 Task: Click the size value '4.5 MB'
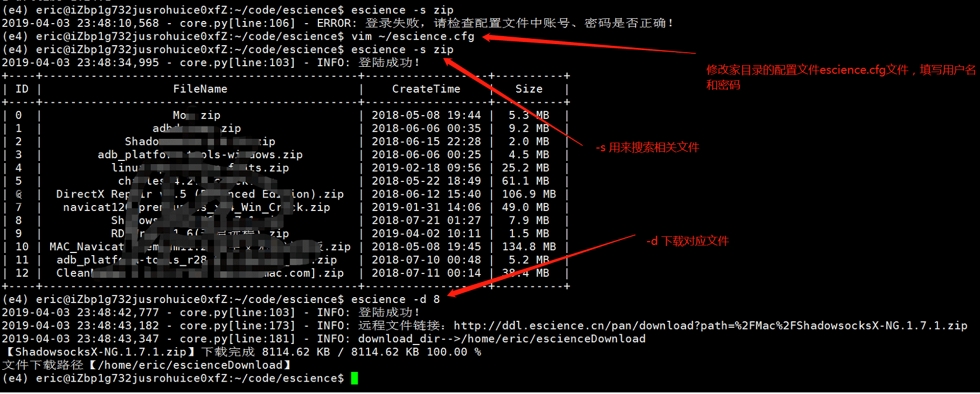pos(529,154)
